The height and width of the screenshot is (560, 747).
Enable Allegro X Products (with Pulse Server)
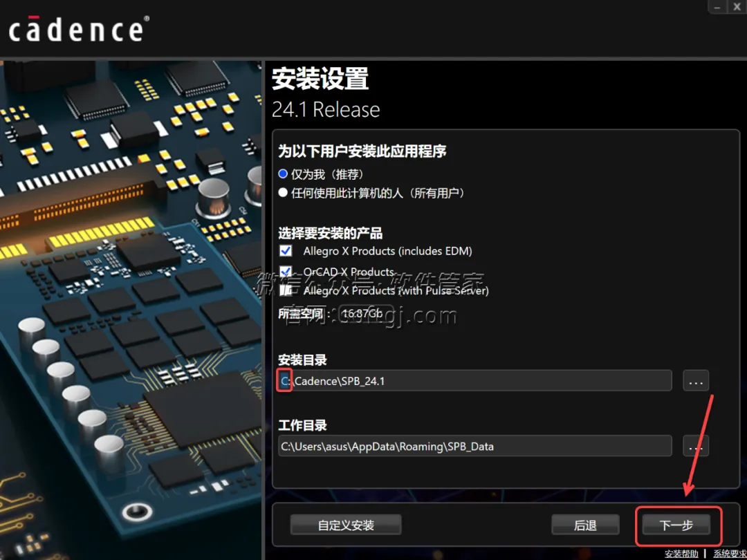click(x=286, y=290)
